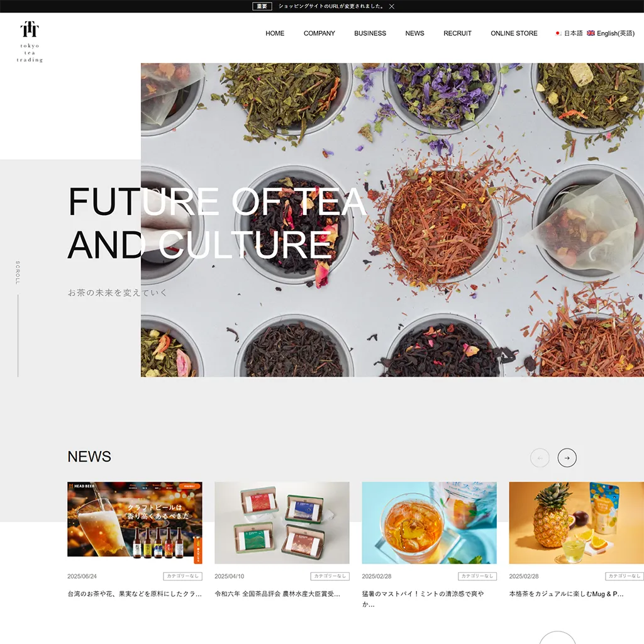Dismiss the top announcement banner

point(392,6)
